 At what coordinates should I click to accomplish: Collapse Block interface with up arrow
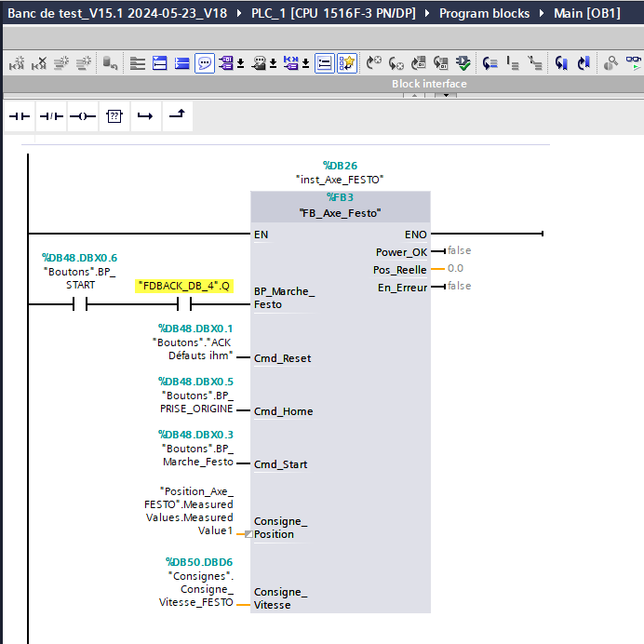414,95
